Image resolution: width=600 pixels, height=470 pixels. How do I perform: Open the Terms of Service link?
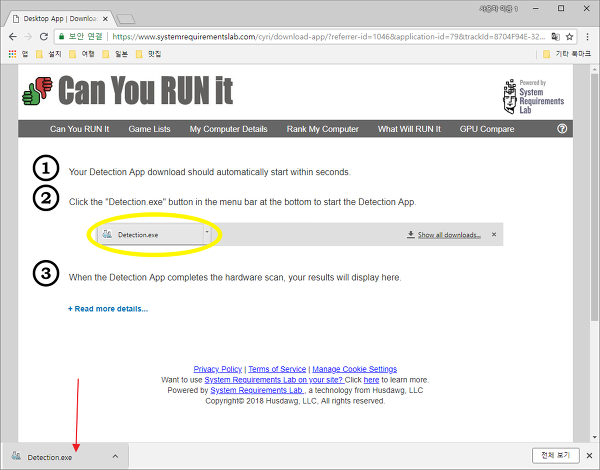tap(277, 369)
